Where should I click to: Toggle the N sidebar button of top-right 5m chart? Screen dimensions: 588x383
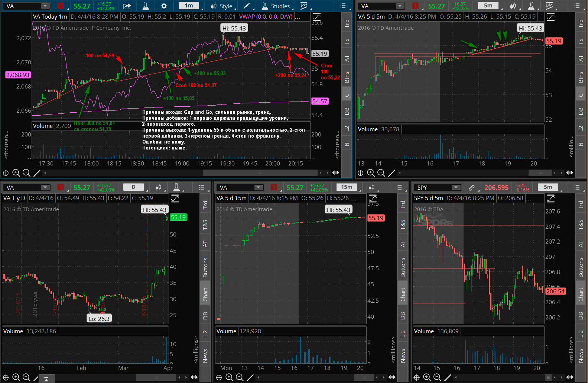[581, 145]
